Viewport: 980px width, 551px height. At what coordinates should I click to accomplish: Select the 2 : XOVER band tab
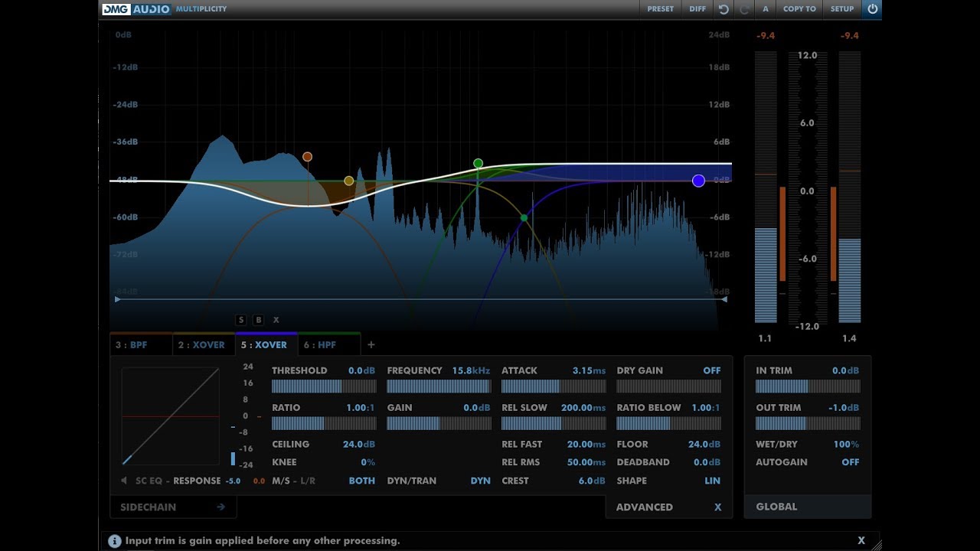(x=204, y=344)
